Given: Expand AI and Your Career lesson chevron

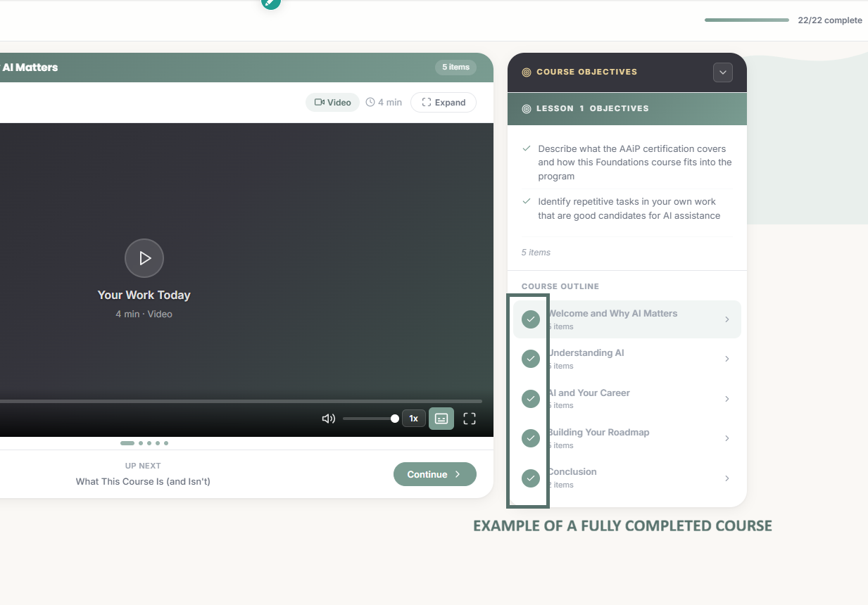Looking at the screenshot, I should coord(727,399).
